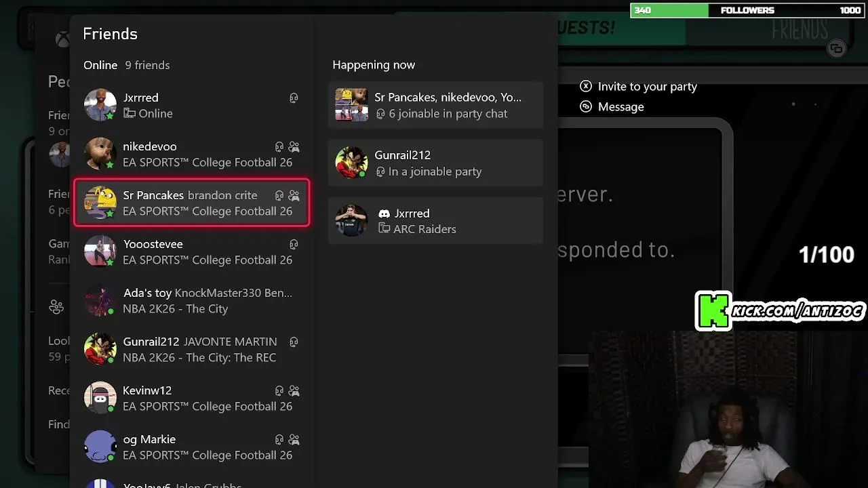The width and height of the screenshot is (868, 488).
Task: Click the Discord icon next to Jxrrred
Action: pos(384,213)
